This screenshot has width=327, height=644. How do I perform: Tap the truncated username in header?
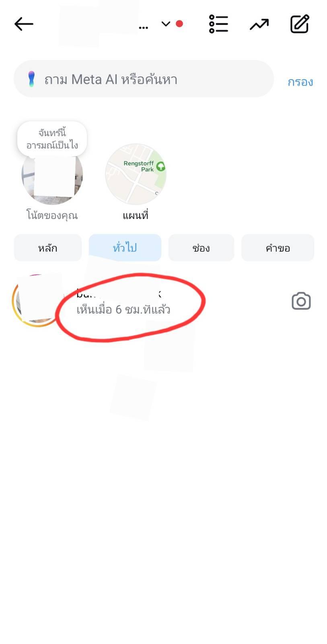pos(143,28)
